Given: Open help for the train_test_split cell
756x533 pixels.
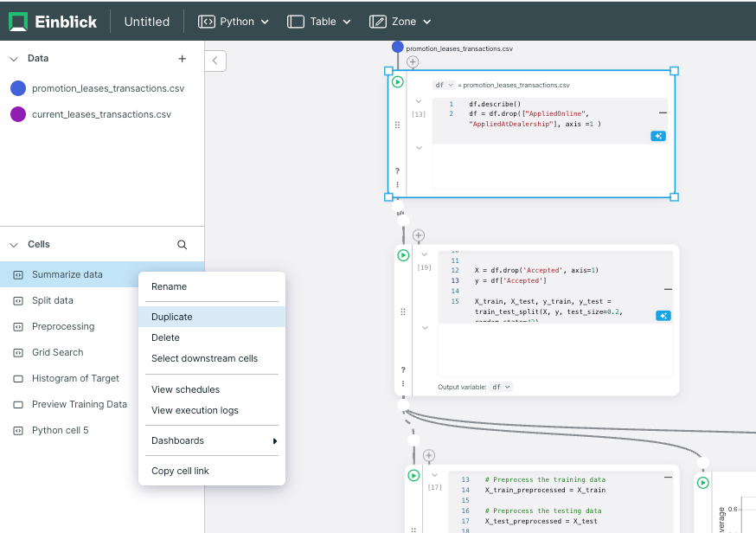Looking at the screenshot, I should [x=403, y=370].
